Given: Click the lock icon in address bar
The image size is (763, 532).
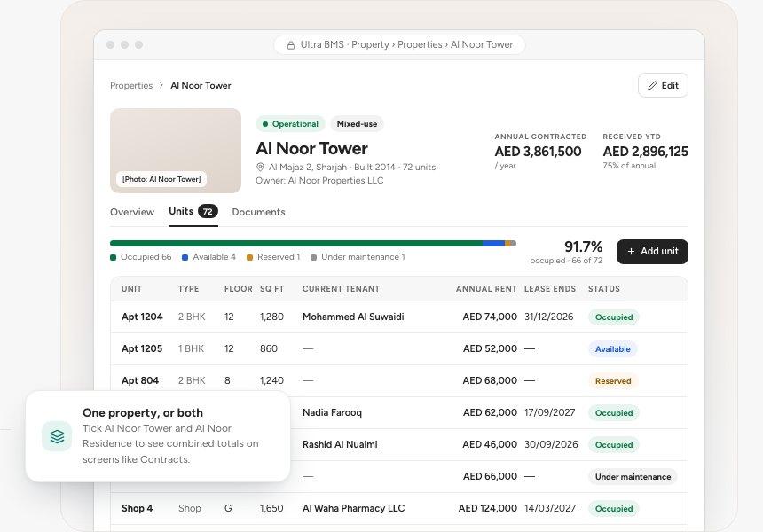Looking at the screenshot, I should coord(290,45).
